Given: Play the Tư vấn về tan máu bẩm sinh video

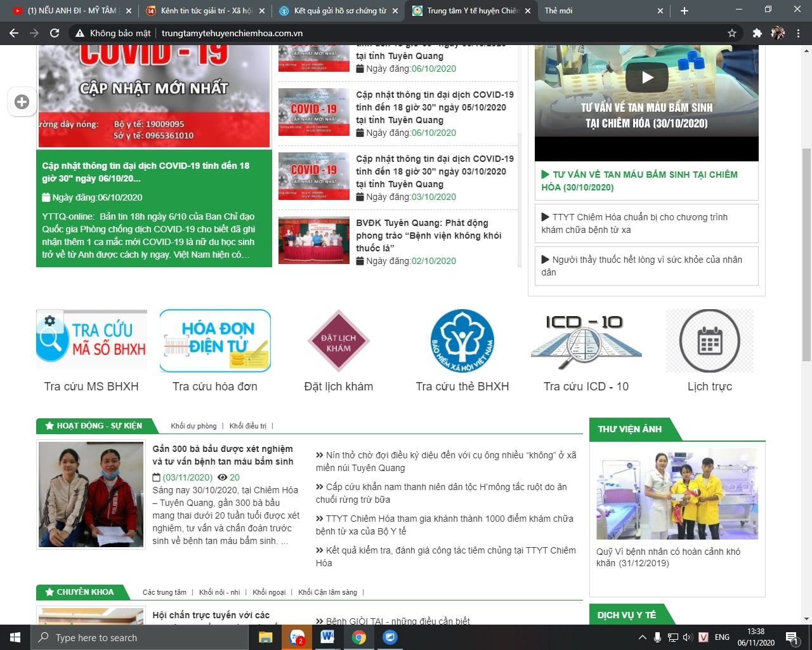Looking at the screenshot, I should (646, 78).
